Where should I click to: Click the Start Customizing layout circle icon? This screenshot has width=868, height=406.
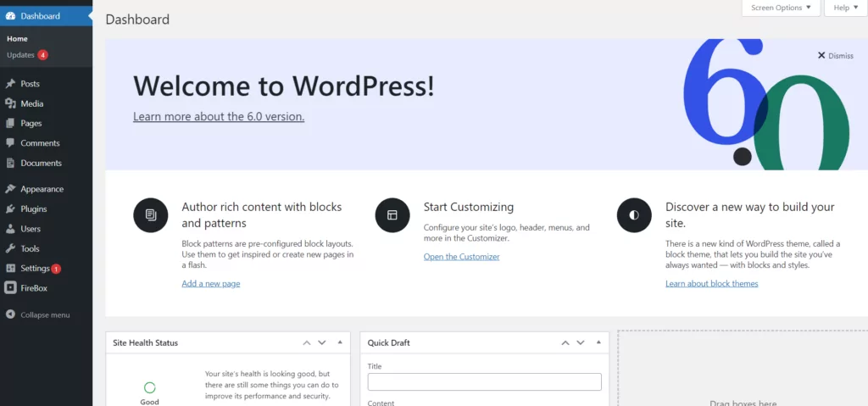pyautogui.click(x=392, y=215)
